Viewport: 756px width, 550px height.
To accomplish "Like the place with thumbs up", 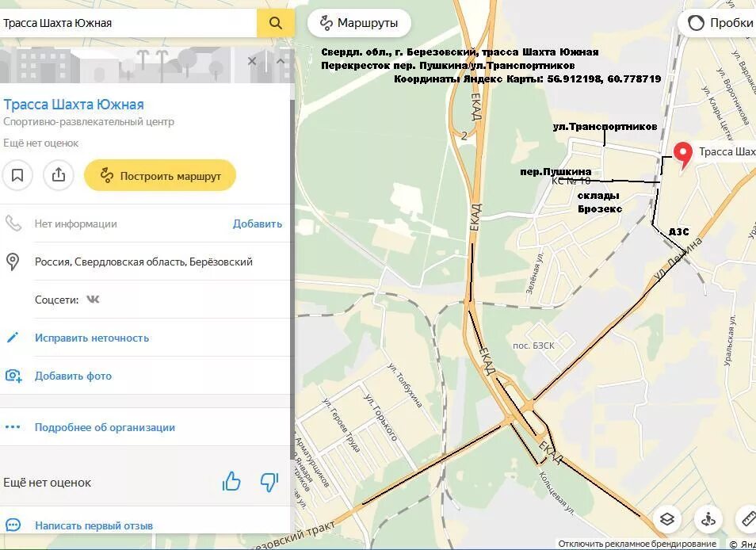I will (x=231, y=482).
